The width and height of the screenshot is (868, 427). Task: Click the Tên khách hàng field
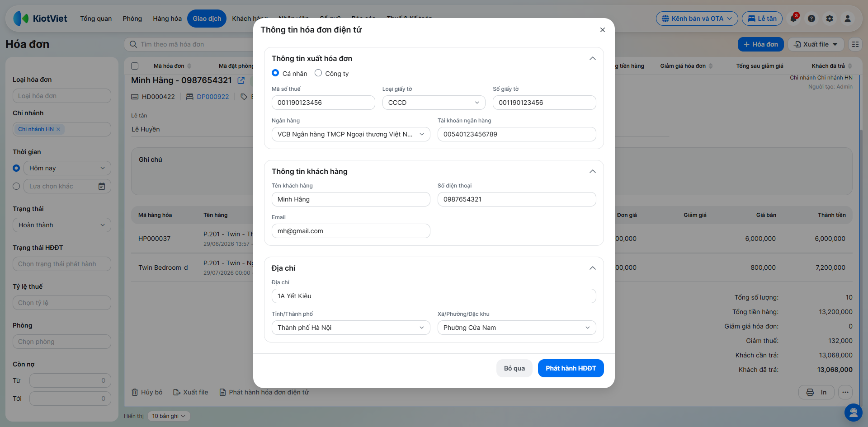pyautogui.click(x=351, y=199)
